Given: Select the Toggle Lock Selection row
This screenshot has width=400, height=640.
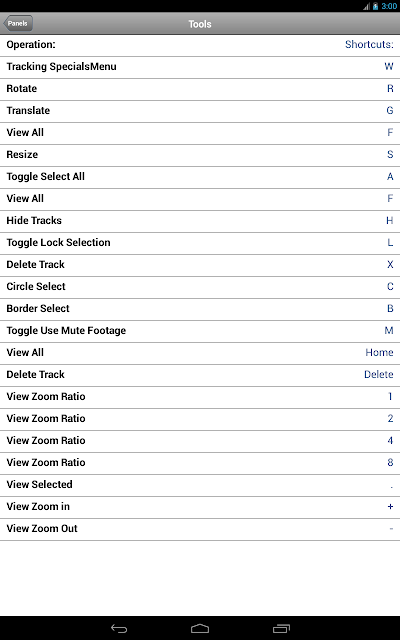Looking at the screenshot, I should click(200, 244).
